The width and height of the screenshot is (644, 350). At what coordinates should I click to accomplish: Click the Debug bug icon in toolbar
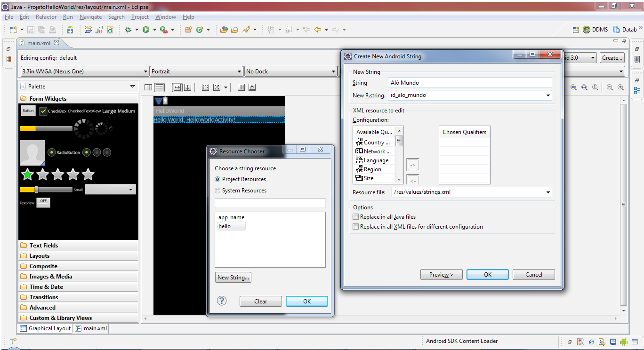click(128, 30)
